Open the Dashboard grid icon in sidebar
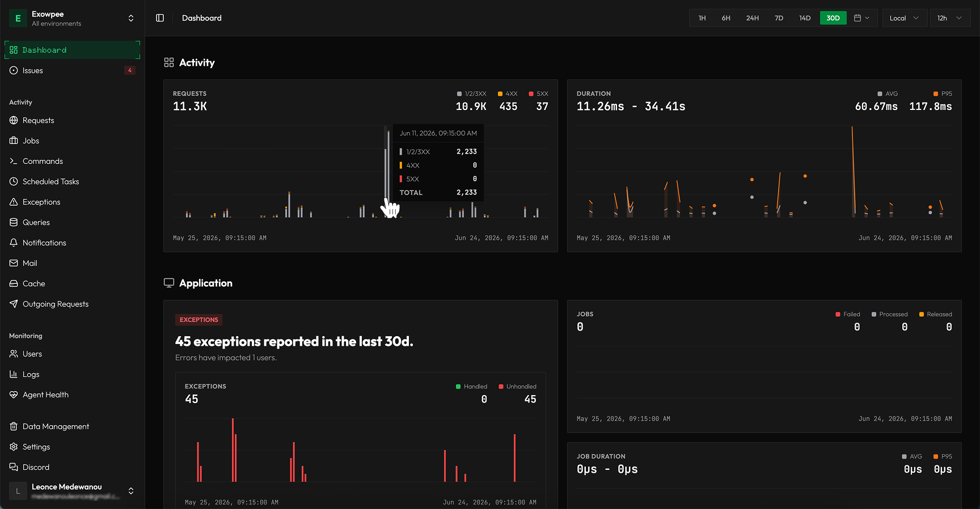 pos(14,50)
